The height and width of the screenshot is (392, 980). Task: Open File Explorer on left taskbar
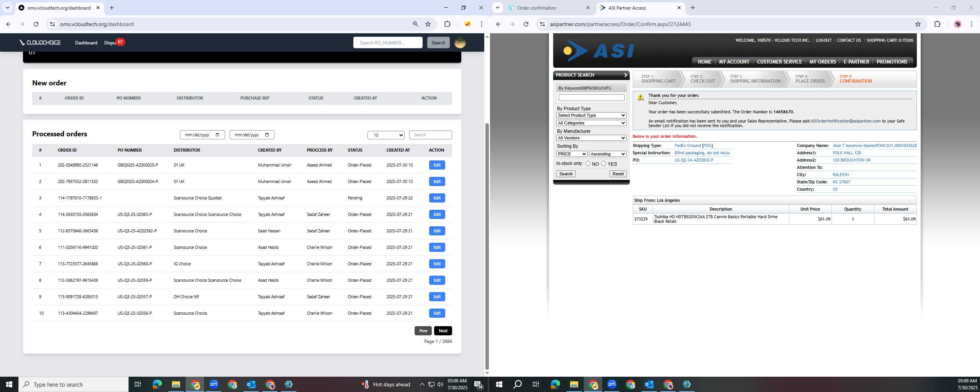[176, 384]
